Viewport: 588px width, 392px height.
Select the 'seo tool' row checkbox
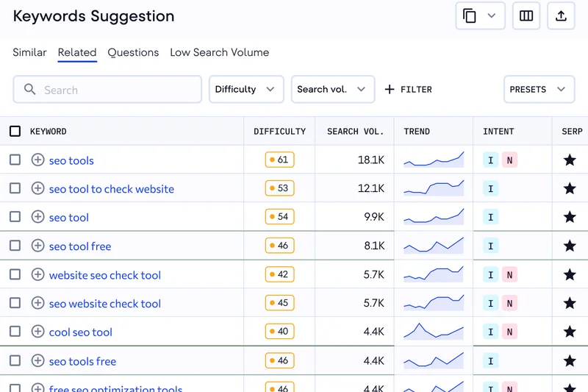(15, 217)
